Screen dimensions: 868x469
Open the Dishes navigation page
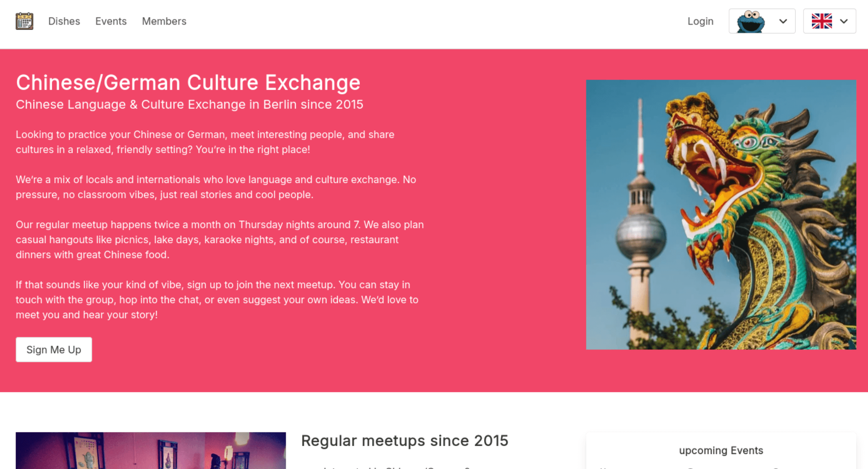click(64, 21)
